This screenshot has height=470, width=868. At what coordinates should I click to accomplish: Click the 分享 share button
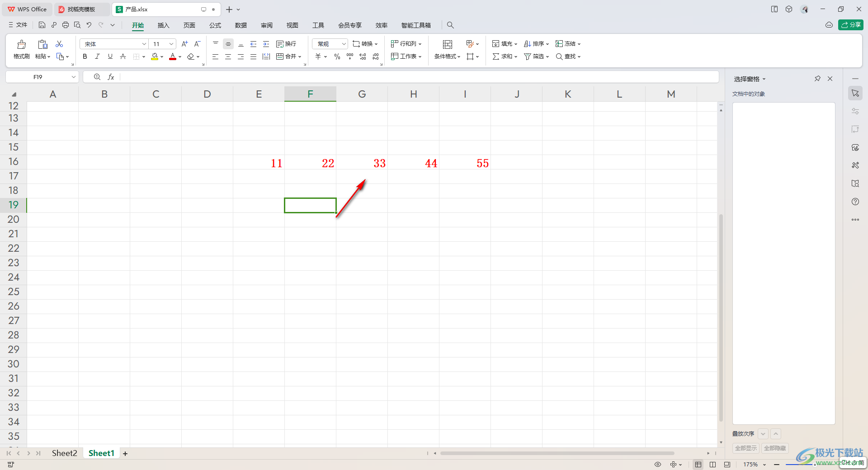pos(851,25)
